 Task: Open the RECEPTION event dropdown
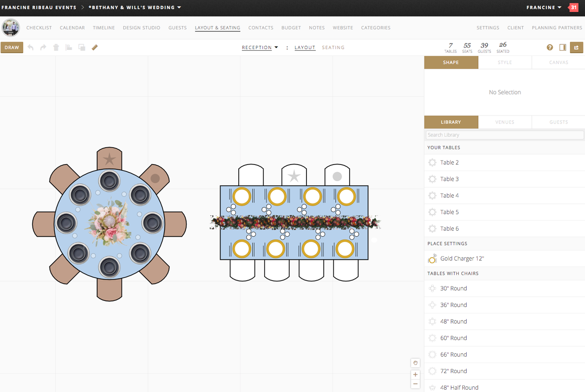click(x=260, y=47)
